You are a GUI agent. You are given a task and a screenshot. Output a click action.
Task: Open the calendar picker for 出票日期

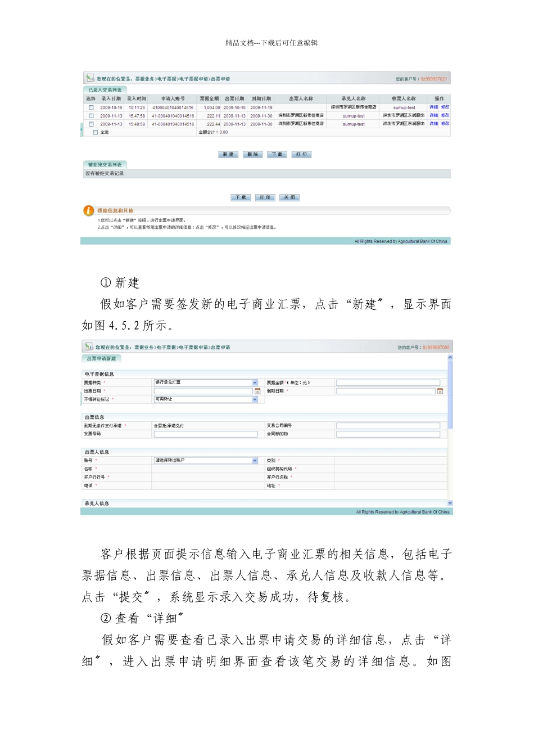(x=257, y=391)
